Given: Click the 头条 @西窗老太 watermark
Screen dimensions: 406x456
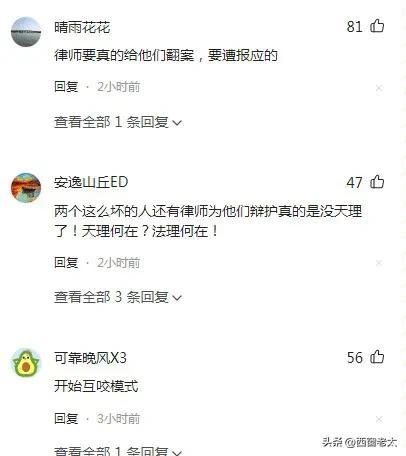Looking at the screenshot, I should click(359, 442).
